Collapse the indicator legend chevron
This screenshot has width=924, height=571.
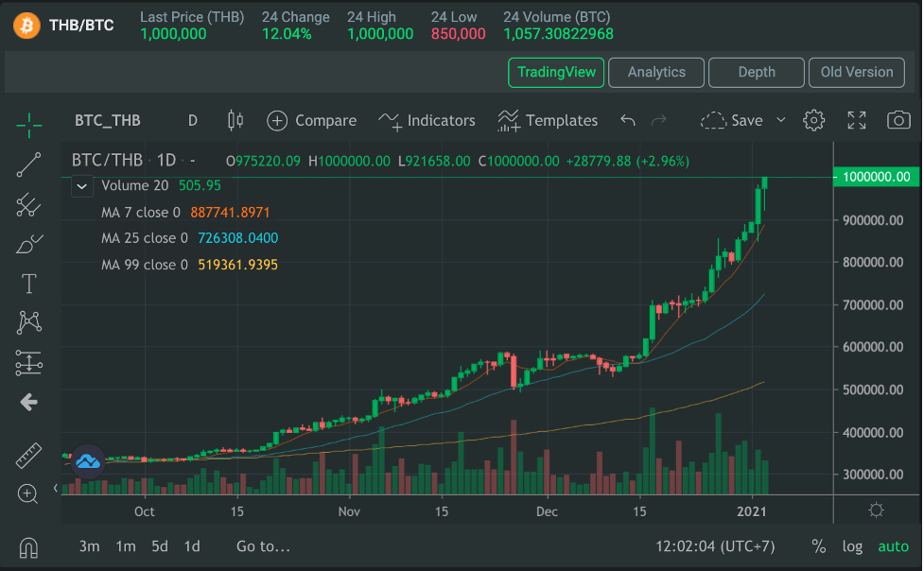click(x=83, y=186)
